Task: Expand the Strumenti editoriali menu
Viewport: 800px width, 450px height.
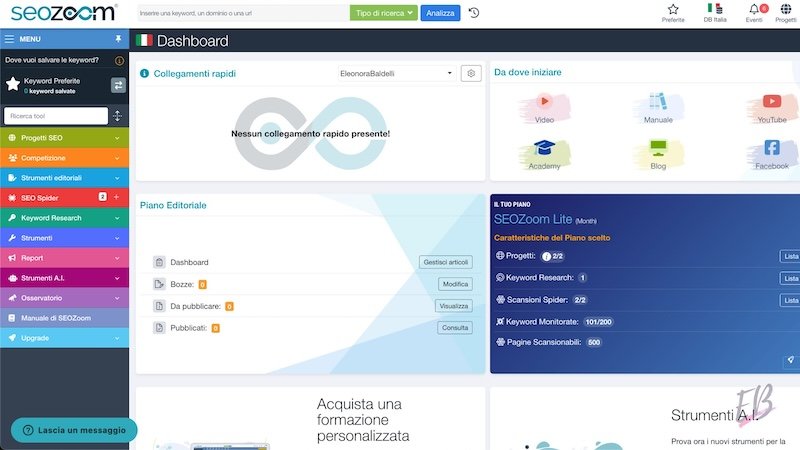Action: pyautogui.click(x=64, y=178)
